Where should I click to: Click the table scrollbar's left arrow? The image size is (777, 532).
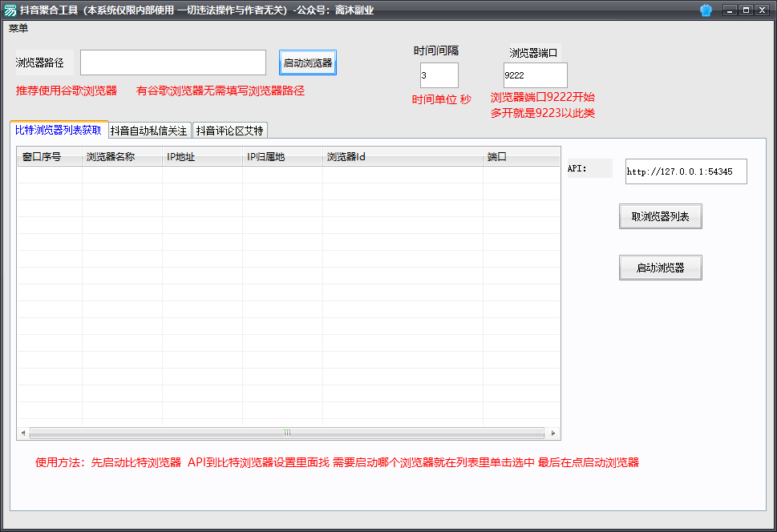point(23,433)
